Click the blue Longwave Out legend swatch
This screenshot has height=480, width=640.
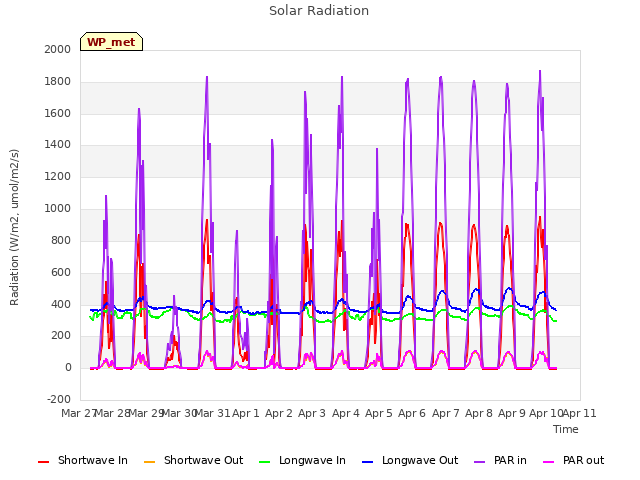click(x=367, y=462)
